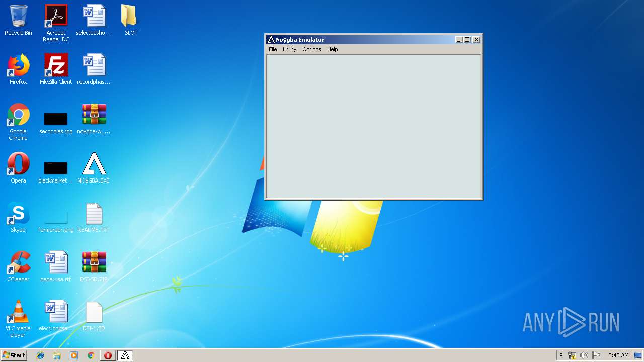Viewport: 644px width, 362px height.
Task: Open the Options menu in No$gba
Action: pos(311,49)
